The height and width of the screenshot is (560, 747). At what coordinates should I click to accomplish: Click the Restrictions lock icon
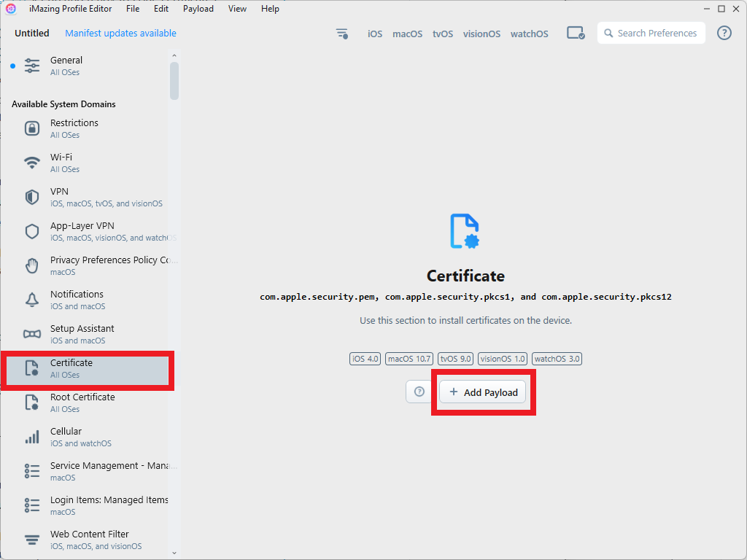point(32,128)
